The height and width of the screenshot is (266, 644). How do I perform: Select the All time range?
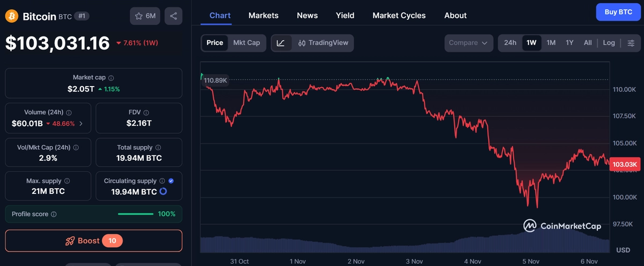[588, 43]
